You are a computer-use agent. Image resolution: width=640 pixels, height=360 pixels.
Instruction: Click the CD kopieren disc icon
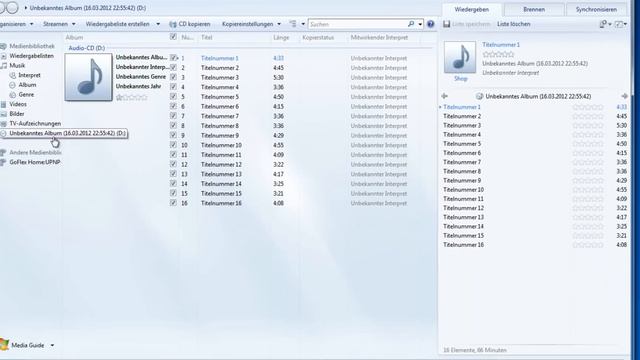[x=173, y=24]
